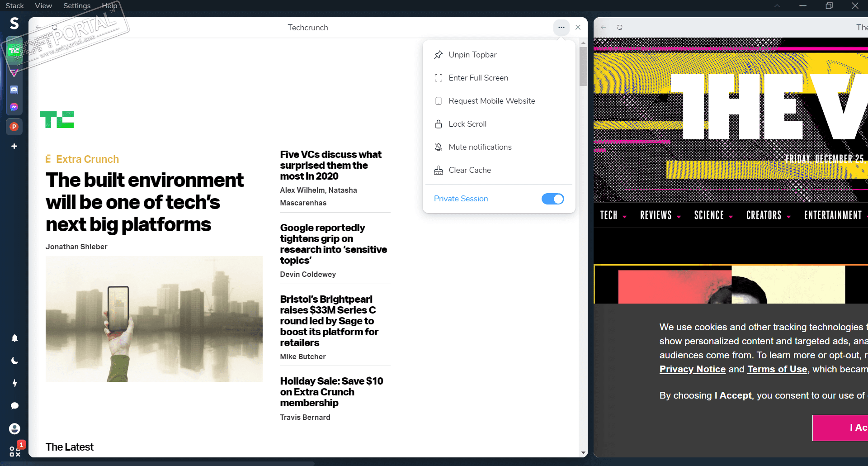The width and height of the screenshot is (868, 466).
Task: Open the three-dot options button on the Techcrunch card
Action: tap(561, 28)
